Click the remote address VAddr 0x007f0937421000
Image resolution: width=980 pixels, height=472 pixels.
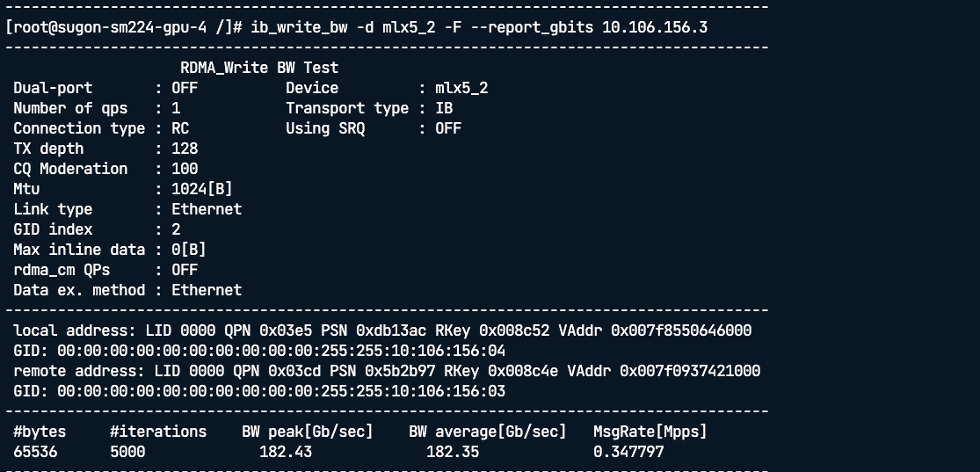pos(690,371)
